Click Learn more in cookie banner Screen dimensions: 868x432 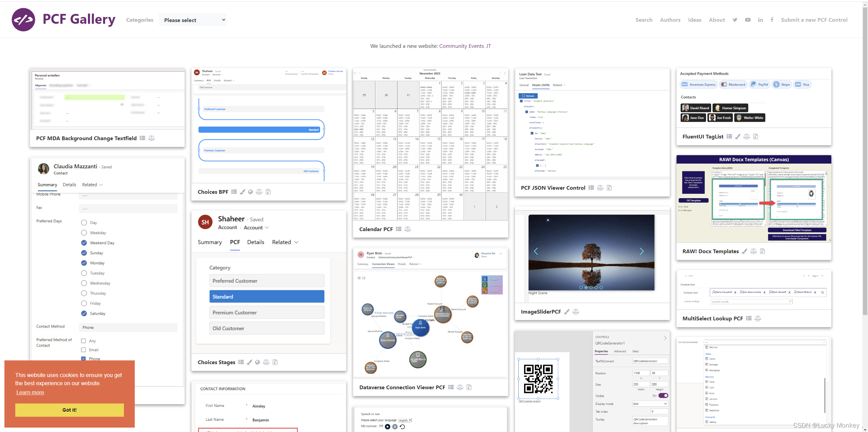pos(30,393)
